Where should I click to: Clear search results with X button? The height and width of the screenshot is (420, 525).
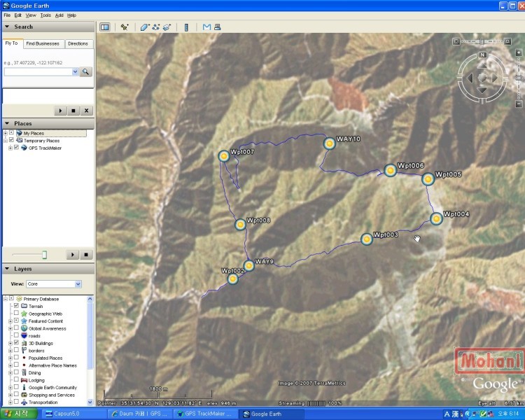click(86, 111)
